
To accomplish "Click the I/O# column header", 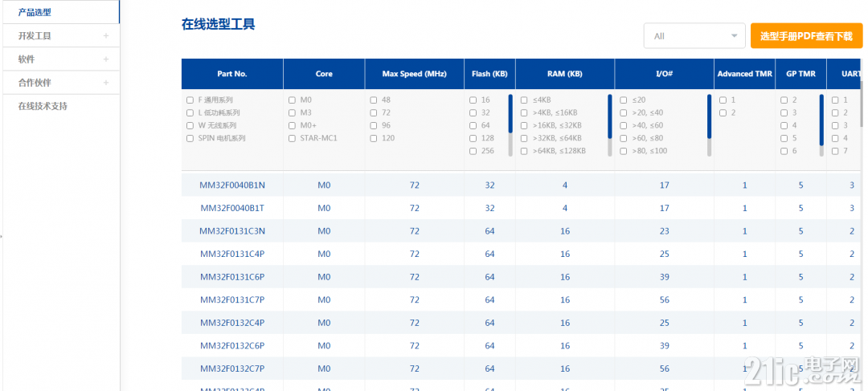I will coord(665,74).
